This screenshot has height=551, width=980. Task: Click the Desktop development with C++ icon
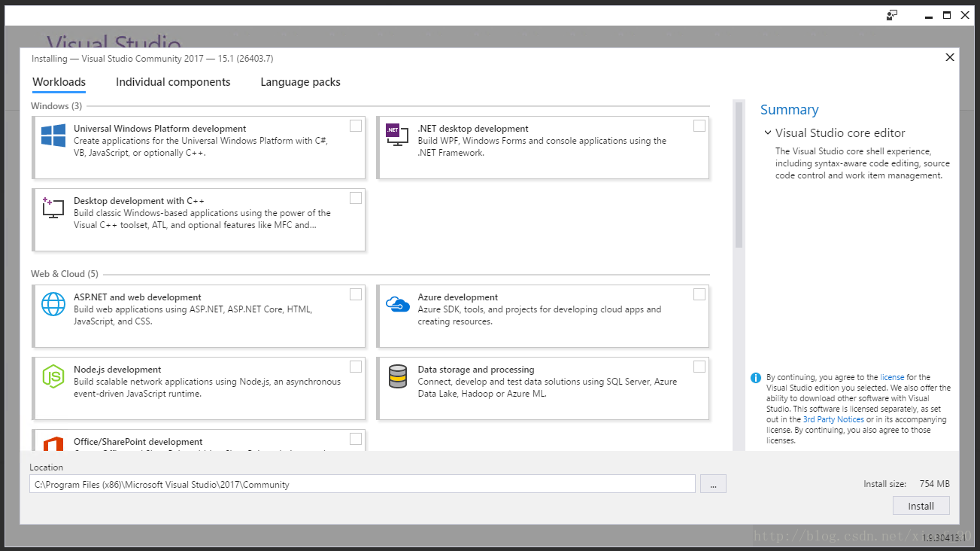[53, 208]
